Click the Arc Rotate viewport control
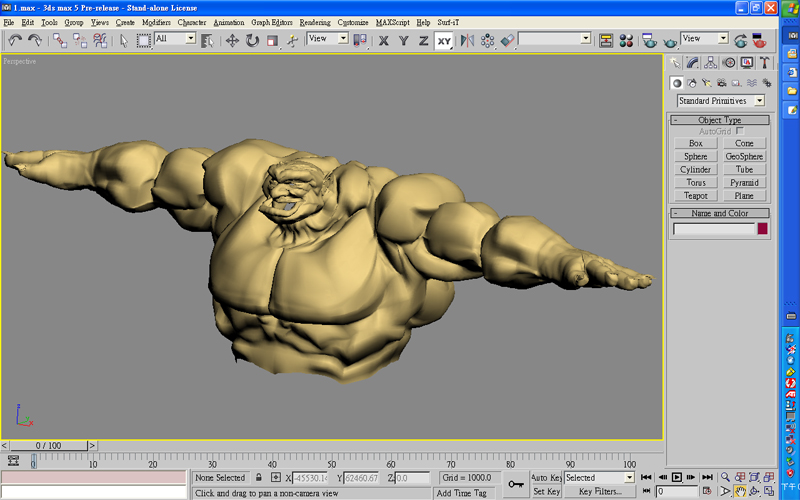The width and height of the screenshot is (800, 500). point(754,491)
